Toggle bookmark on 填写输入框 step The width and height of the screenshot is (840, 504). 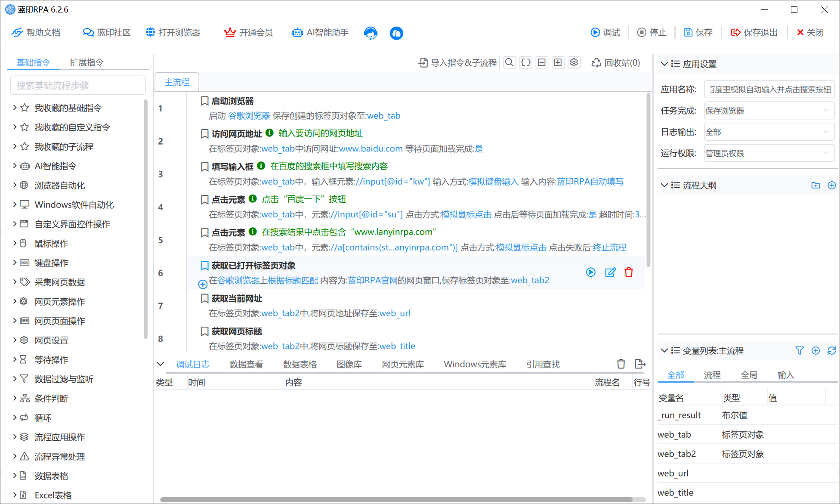[x=205, y=167]
